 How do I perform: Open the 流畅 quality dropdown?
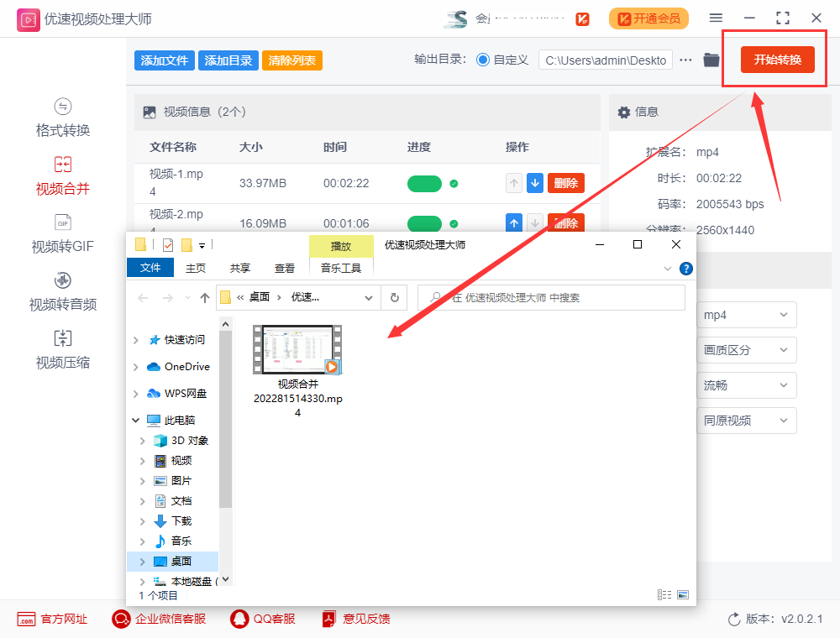[746, 385]
